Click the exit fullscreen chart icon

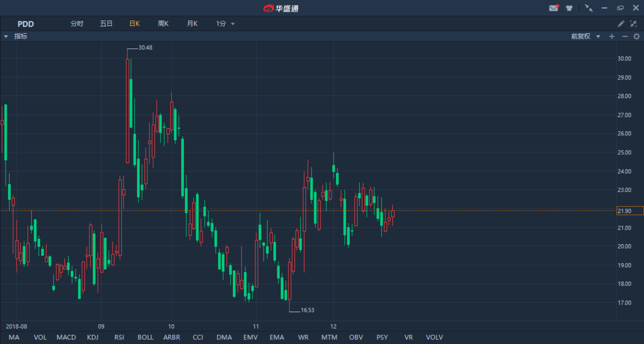(633, 24)
